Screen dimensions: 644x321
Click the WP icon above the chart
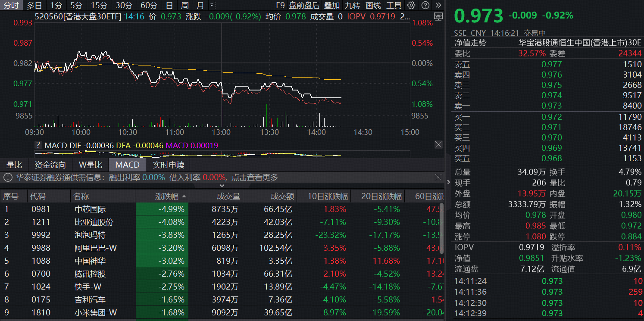pyautogui.click(x=438, y=16)
